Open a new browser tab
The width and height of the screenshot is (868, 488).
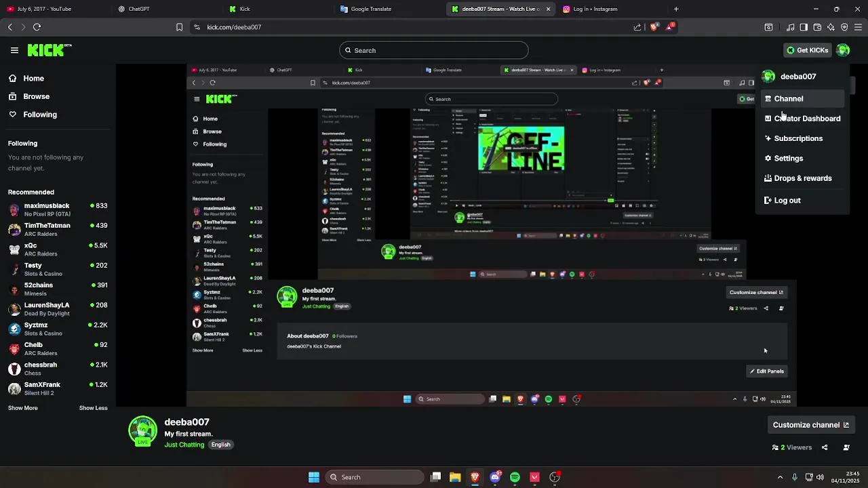pyautogui.click(x=676, y=9)
